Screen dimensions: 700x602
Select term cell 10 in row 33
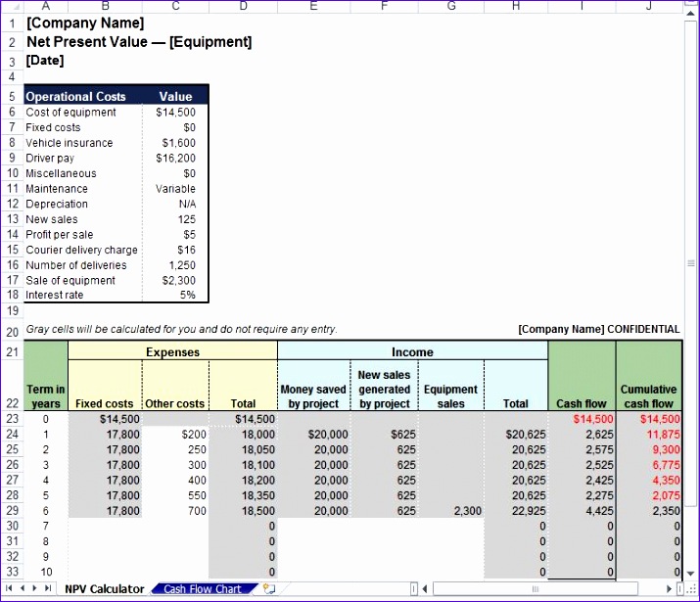click(x=46, y=572)
